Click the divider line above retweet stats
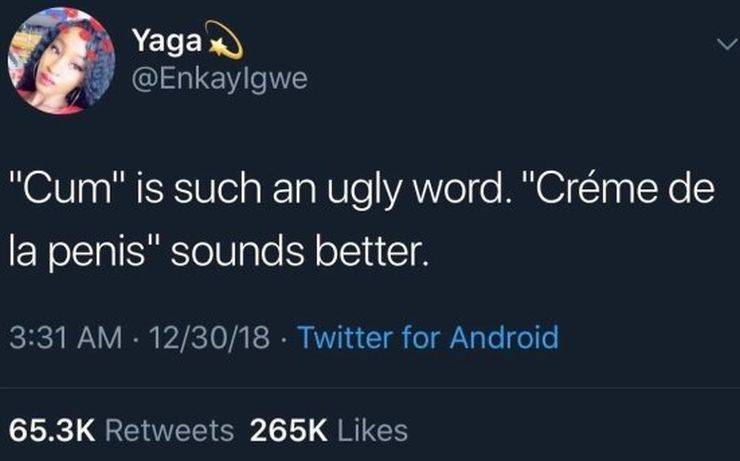 point(370,389)
